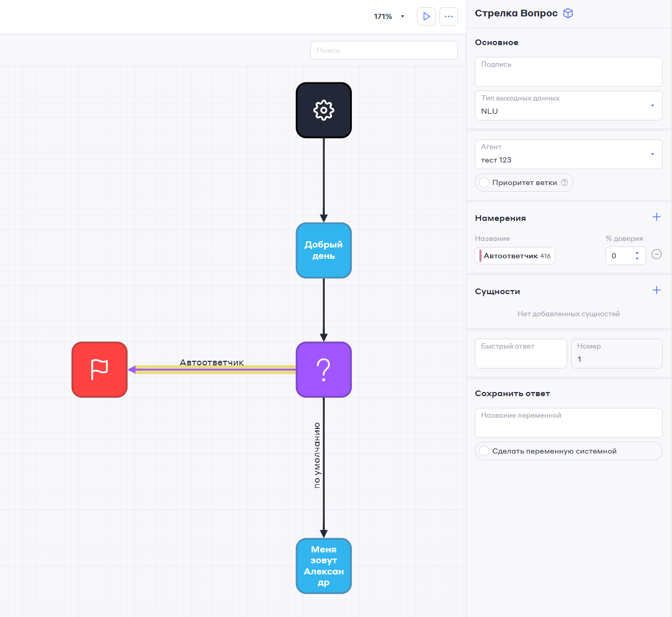Click the Подпись input field

click(x=569, y=72)
